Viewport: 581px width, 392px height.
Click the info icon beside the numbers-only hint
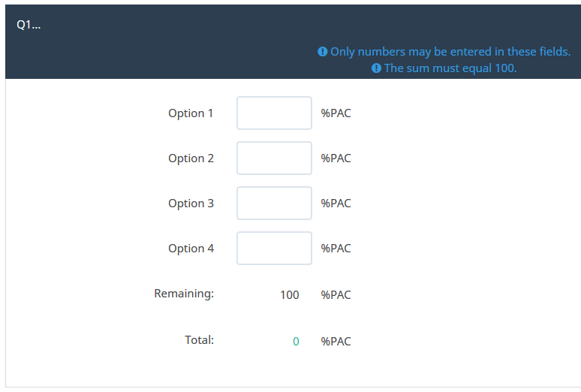click(323, 52)
